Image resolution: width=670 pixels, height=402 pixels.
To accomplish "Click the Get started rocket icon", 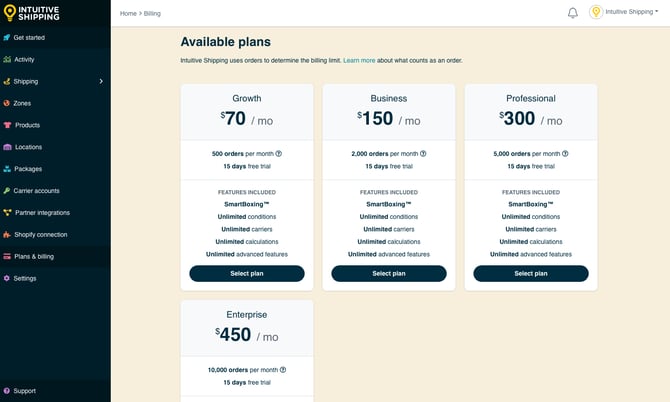I will pyautogui.click(x=7, y=38).
